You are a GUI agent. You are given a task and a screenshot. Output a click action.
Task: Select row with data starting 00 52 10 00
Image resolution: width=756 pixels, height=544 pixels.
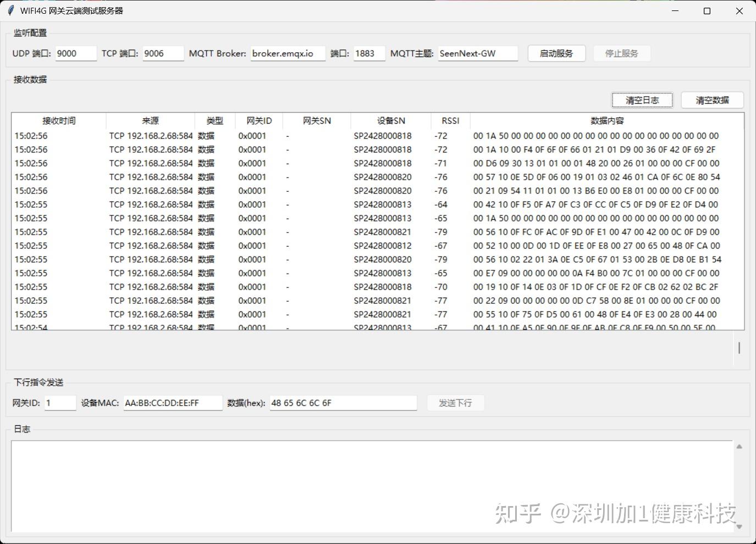point(378,246)
